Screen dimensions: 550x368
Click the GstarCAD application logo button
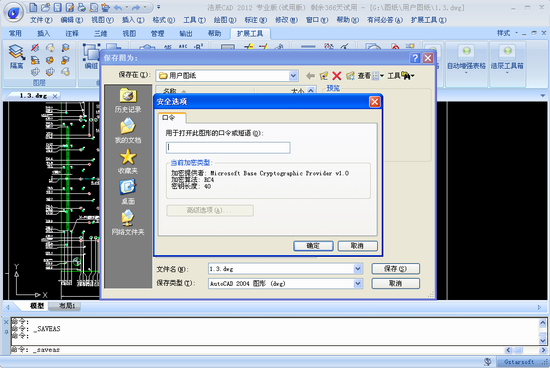click(13, 13)
